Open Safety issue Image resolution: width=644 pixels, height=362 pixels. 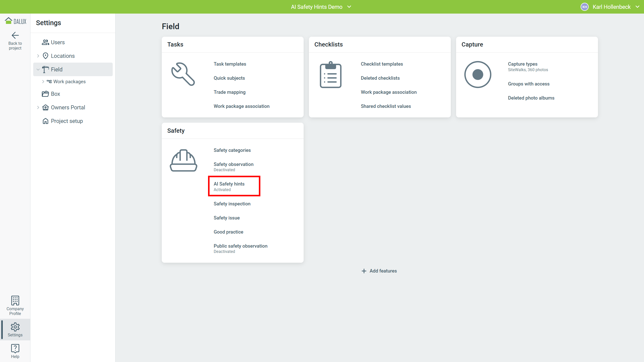coord(226,218)
